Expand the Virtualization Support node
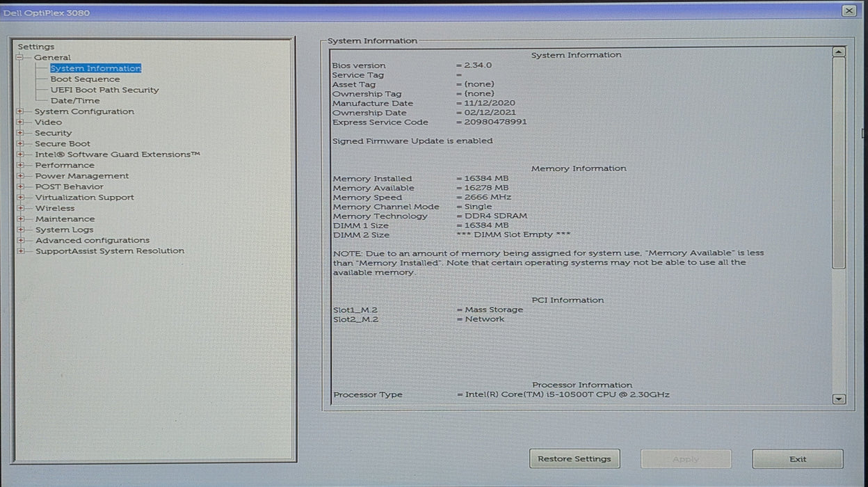Image resolution: width=868 pixels, height=487 pixels. point(20,198)
